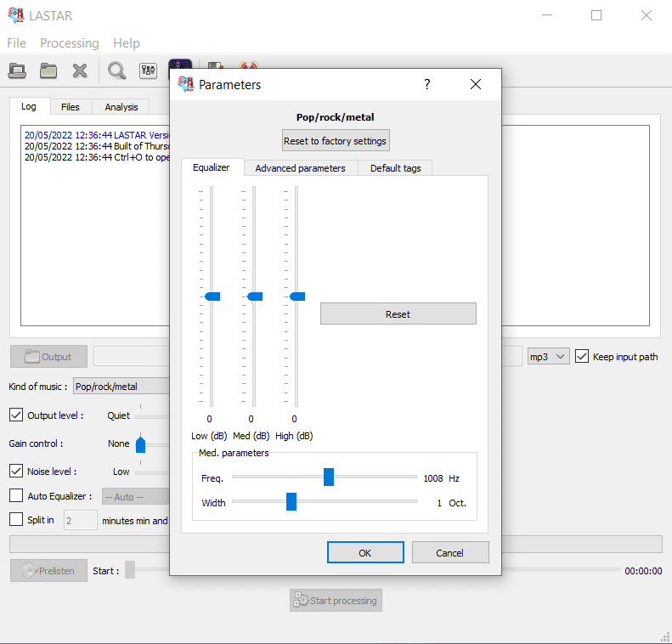Click the Gain control slider handle

tap(140, 444)
